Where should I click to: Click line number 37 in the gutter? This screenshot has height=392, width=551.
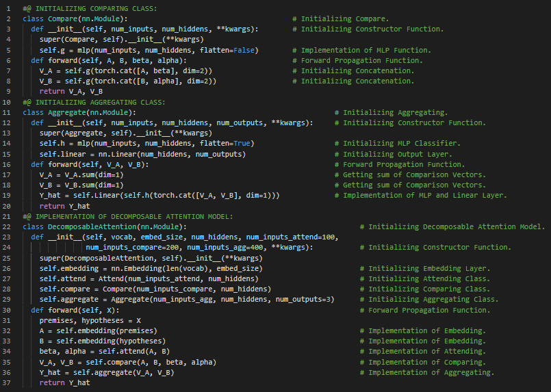(x=6, y=382)
